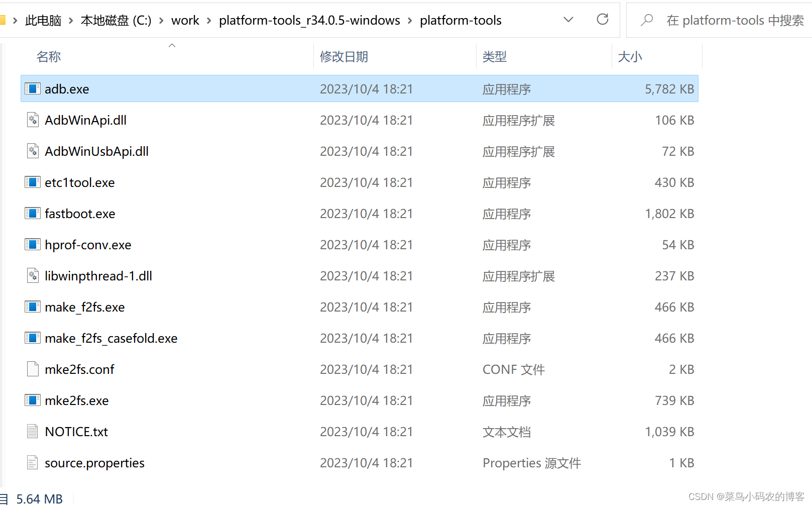
Task: Refresh the platform-tools folder view
Action: pyautogui.click(x=603, y=20)
